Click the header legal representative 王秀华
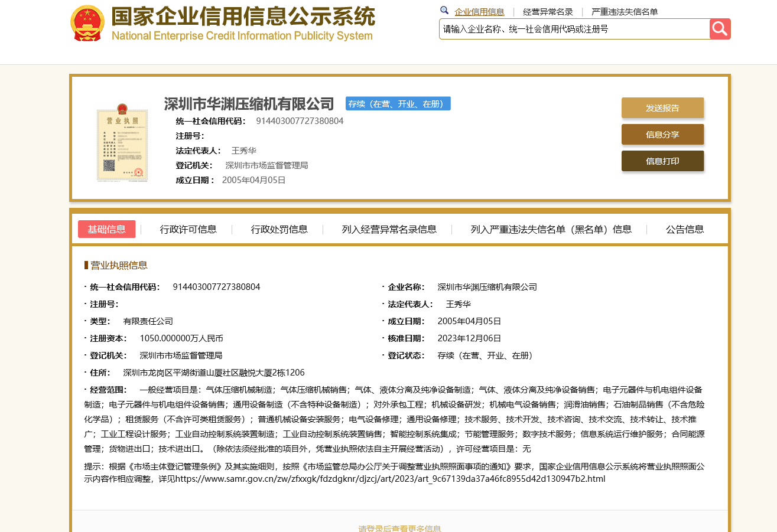This screenshot has width=777, height=532. pyautogui.click(x=243, y=151)
